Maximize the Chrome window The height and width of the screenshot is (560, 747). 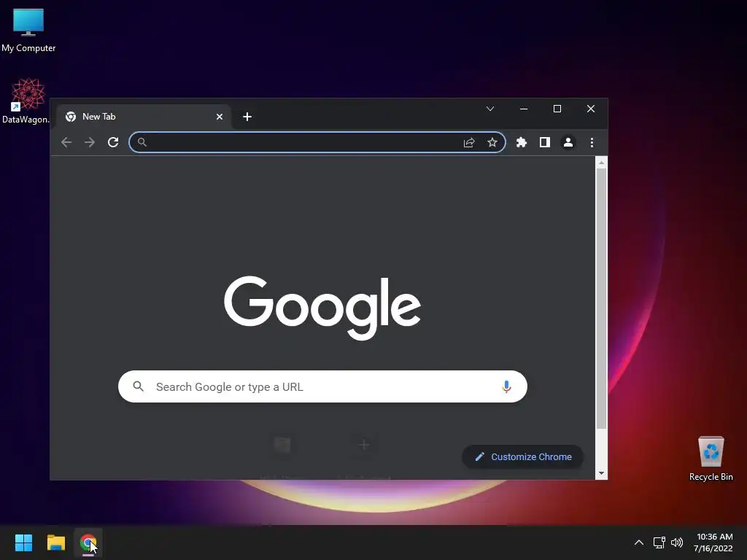click(x=557, y=109)
